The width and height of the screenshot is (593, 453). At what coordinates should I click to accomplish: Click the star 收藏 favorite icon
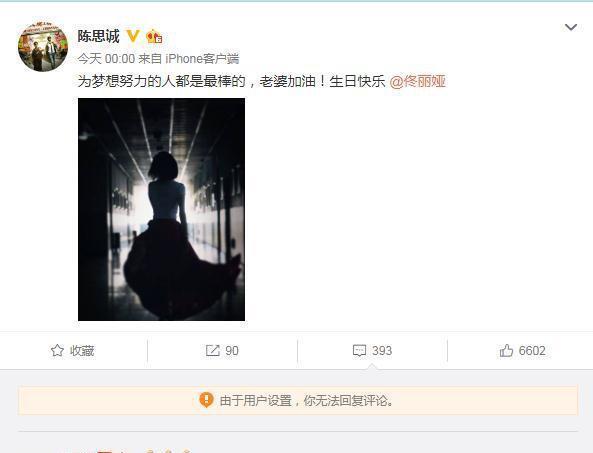(57, 351)
